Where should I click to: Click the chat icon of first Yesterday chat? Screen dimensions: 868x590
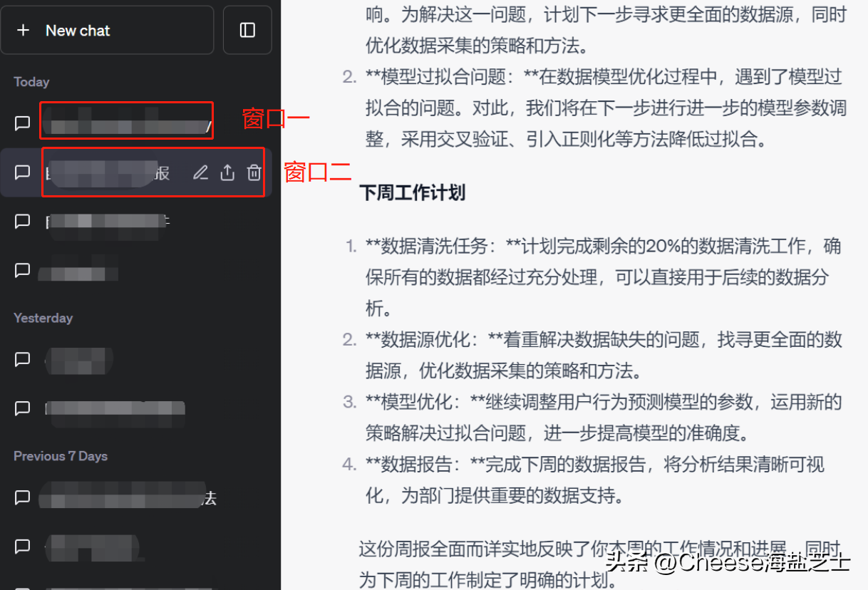click(x=22, y=360)
